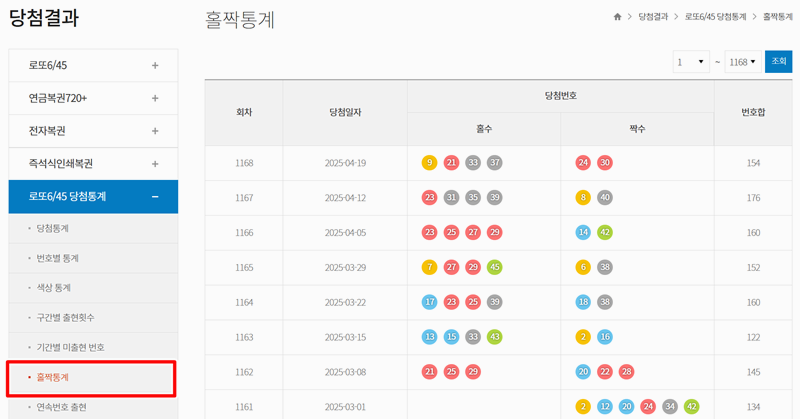This screenshot has width=800, height=419.
Task: Click green ball 42 in round 1166
Action: click(605, 232)
